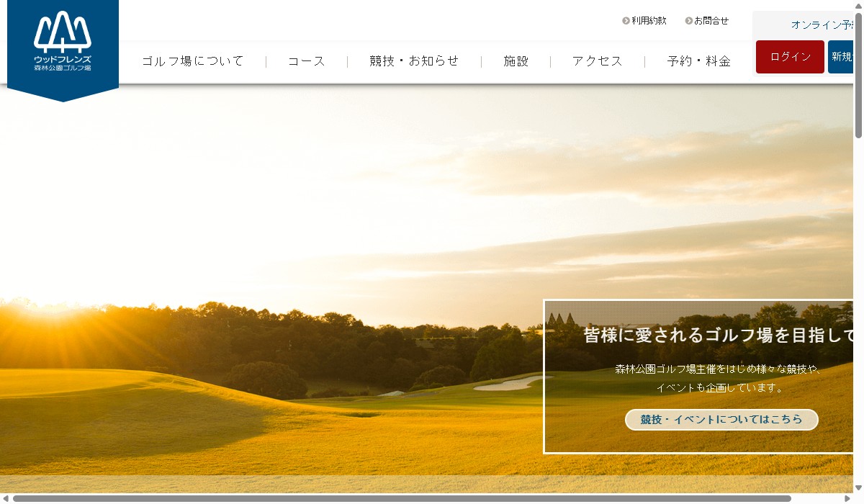Select 競技・お知らせ in navigation
This screenshot has height=504, width=864.
414,61
